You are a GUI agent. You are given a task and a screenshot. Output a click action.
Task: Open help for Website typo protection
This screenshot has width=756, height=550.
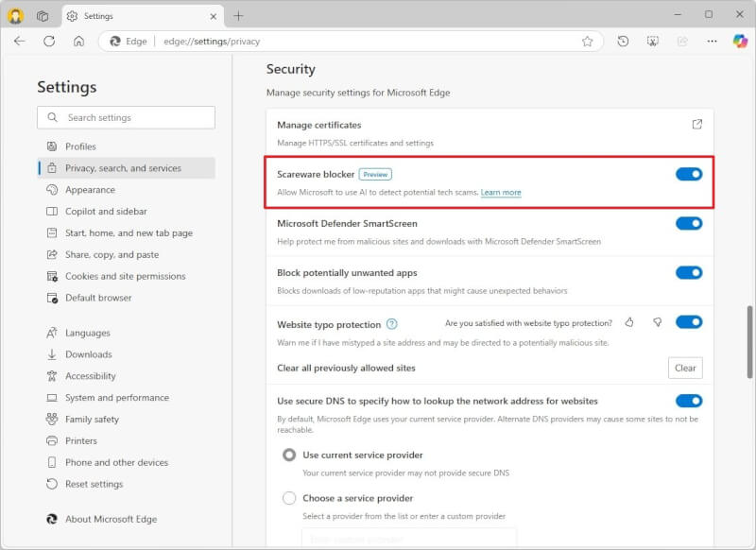click(392, 324)
